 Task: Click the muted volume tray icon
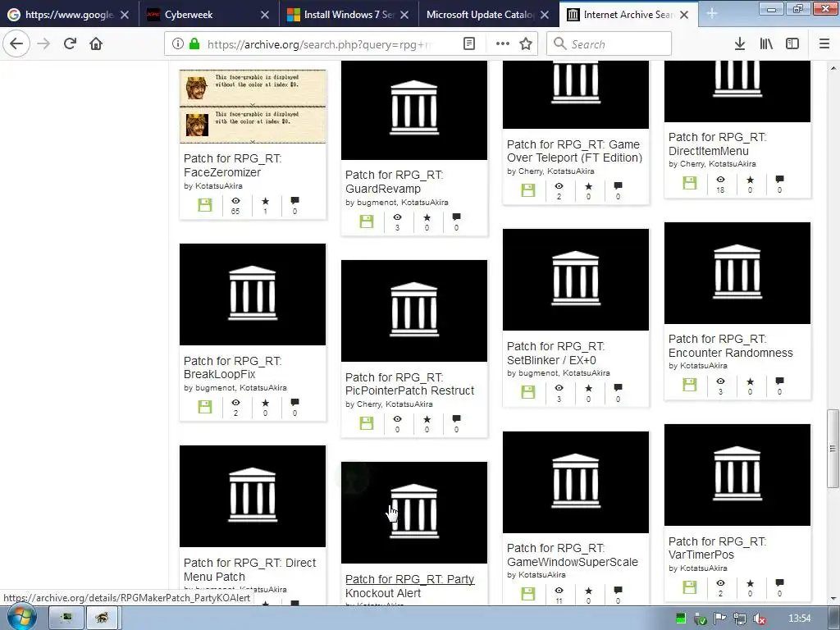click(759, 619)
